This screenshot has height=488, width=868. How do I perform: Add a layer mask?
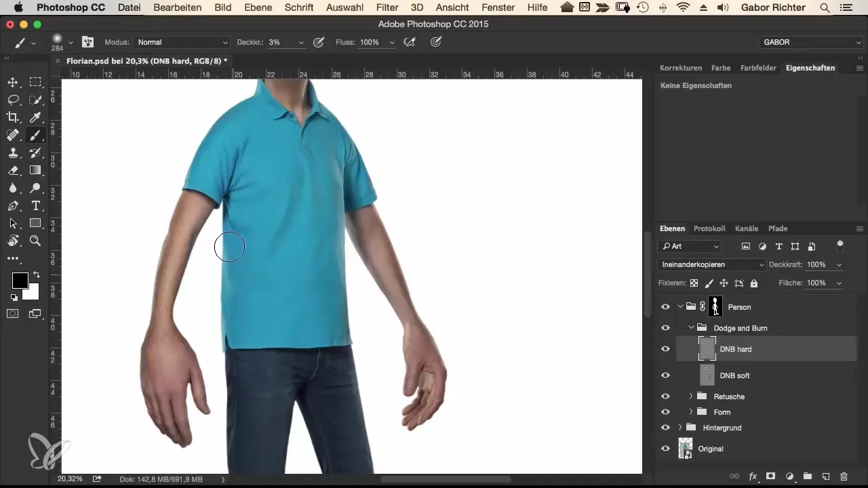771,476
